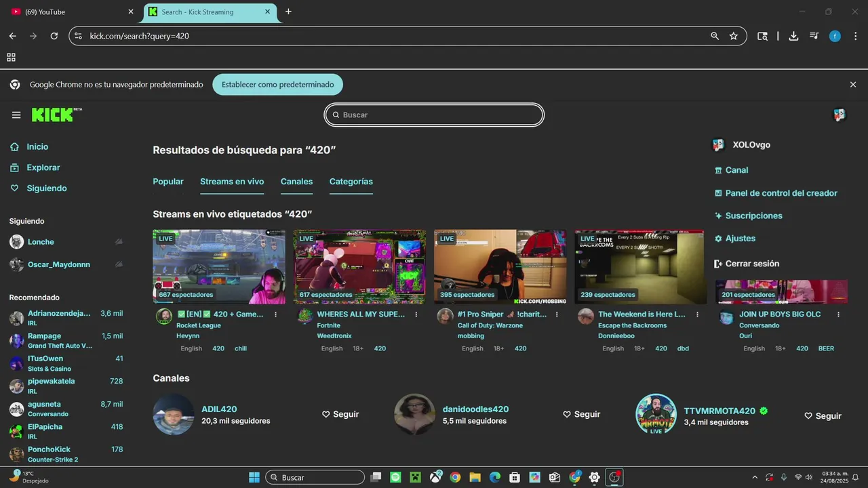This screenshot has height=488, width=868.
Task: Open Siguiendo in the sidebar
Action: pos(47,188)
